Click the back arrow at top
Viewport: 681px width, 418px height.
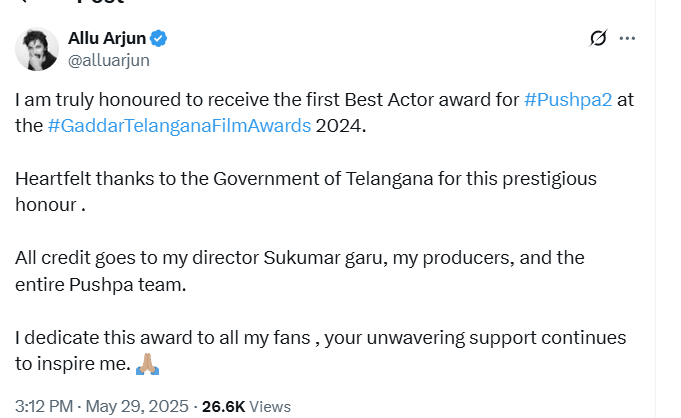22,3
